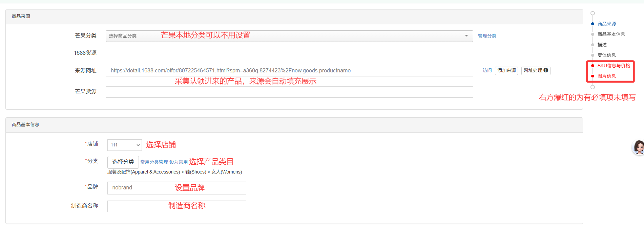The image size is (644, 231).
Task: Click the 管理分类 link
Action: point(487,36)
